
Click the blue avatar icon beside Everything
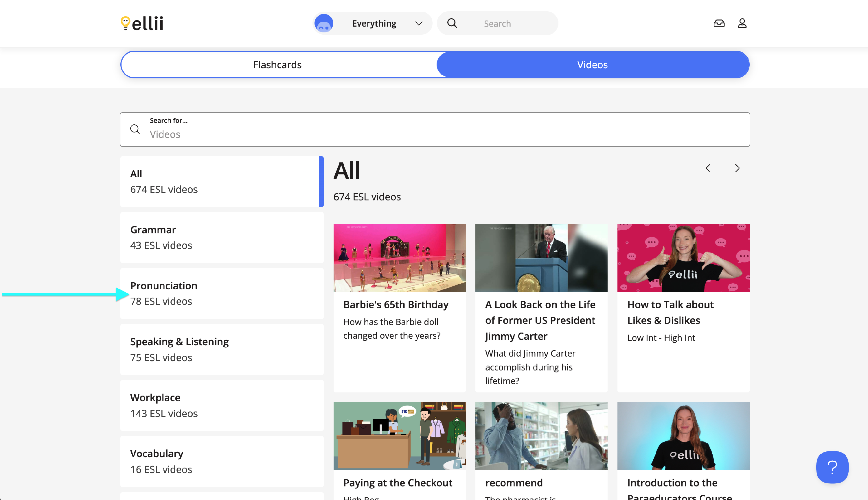click(323, 23)
